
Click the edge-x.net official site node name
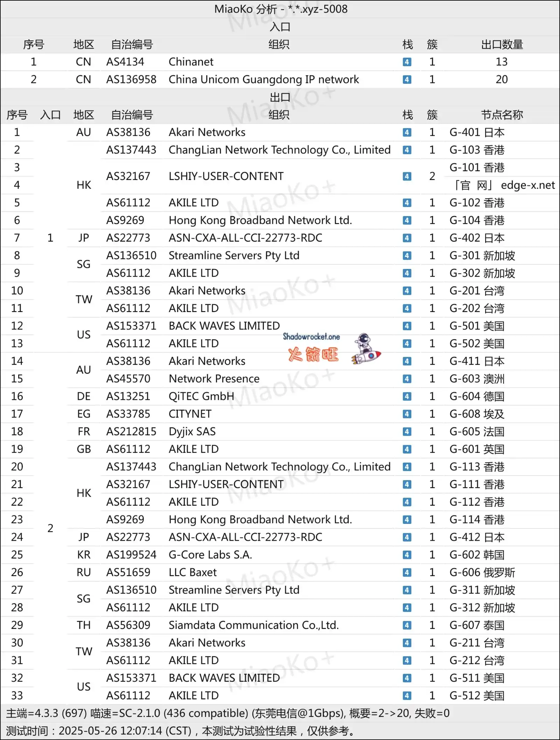click(x=504, y=185)
